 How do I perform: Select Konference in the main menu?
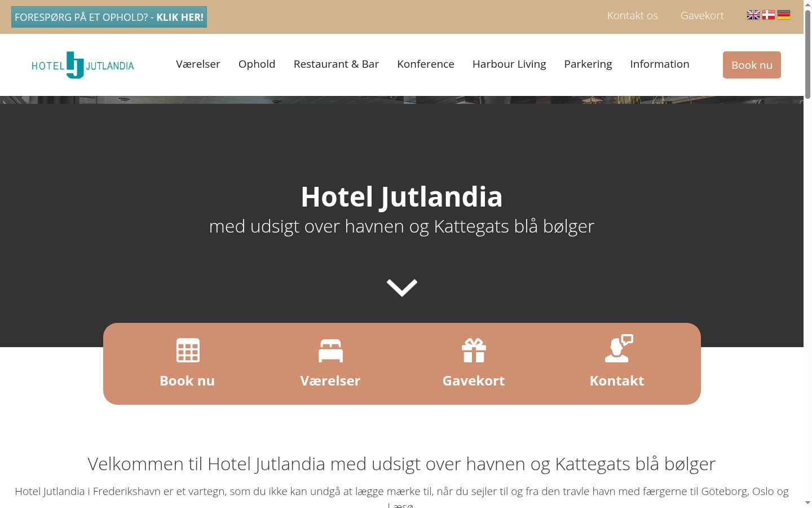tap(426, 64)
